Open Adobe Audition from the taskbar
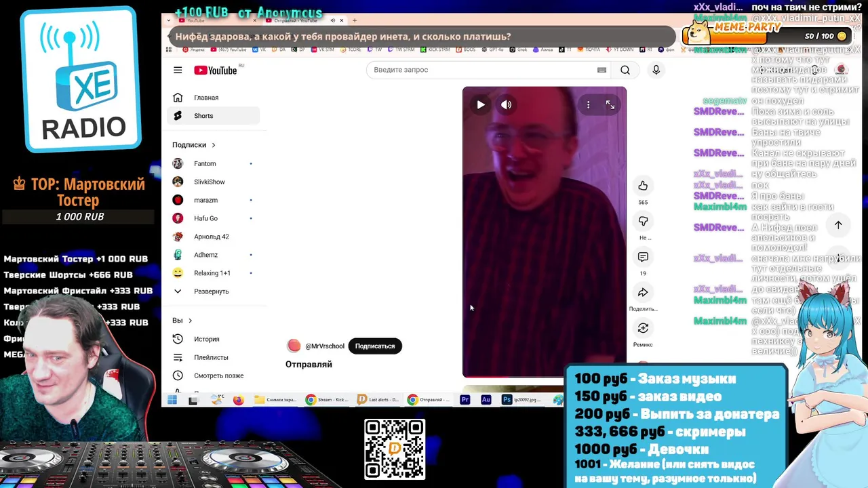This screenshot has width=868, height=488. (x=486, y=400)
